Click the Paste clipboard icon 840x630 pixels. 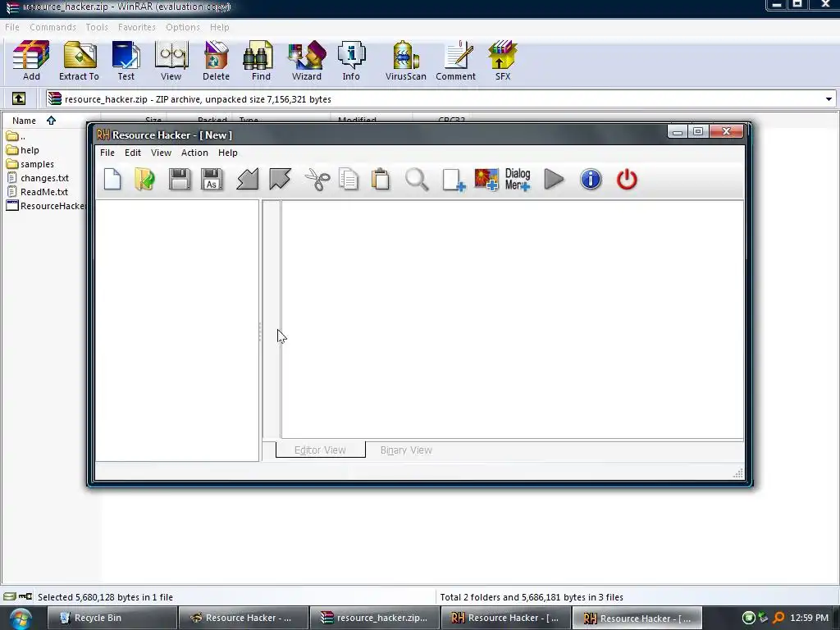pyautogui.click(x=381, y=179)
